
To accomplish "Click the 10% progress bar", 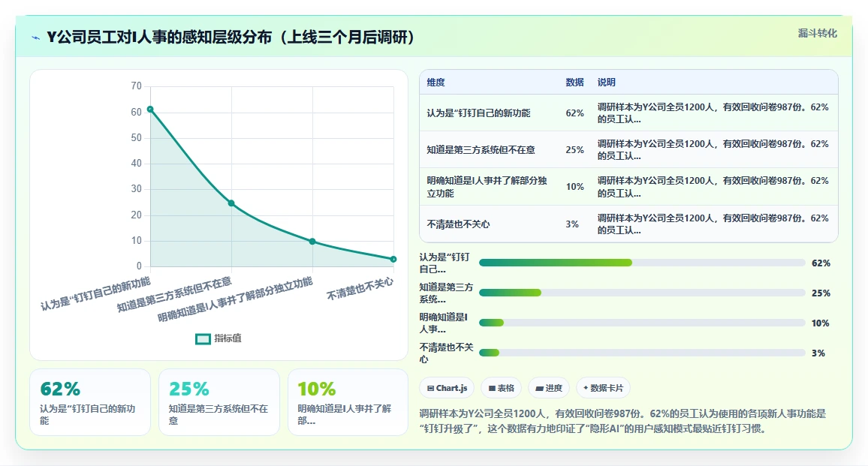I will (641, 323).
